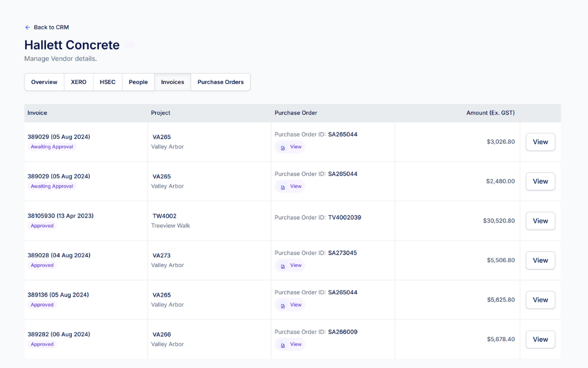Click Awaiting Approval badge in the $3,026.80 row

pyautogui.click(x=52, y=147)
